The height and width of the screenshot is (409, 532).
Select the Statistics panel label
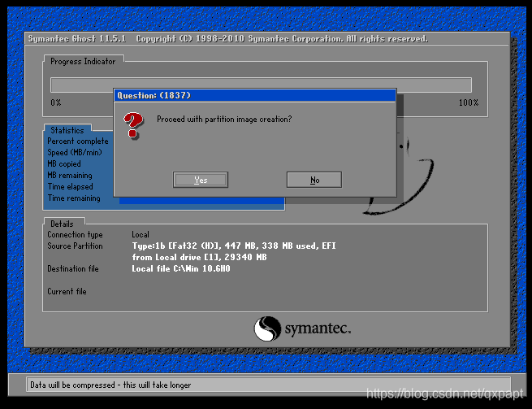(67, 130)
